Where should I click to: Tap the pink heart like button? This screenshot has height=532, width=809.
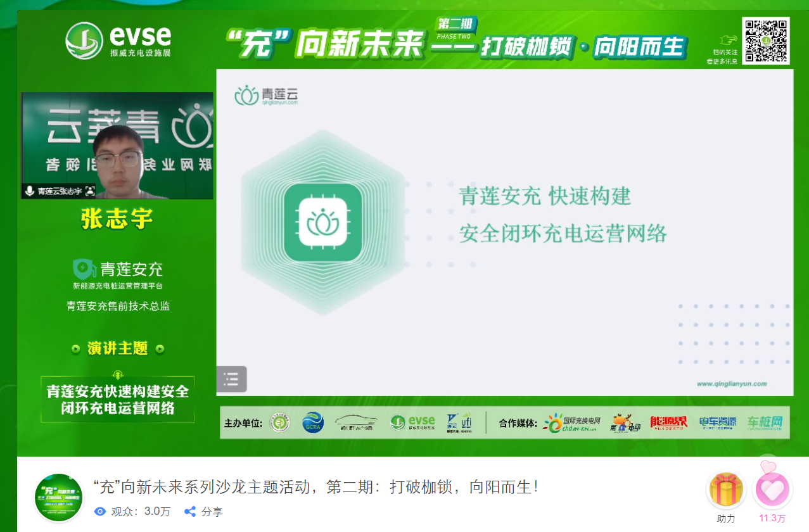[x=772, y=490]
